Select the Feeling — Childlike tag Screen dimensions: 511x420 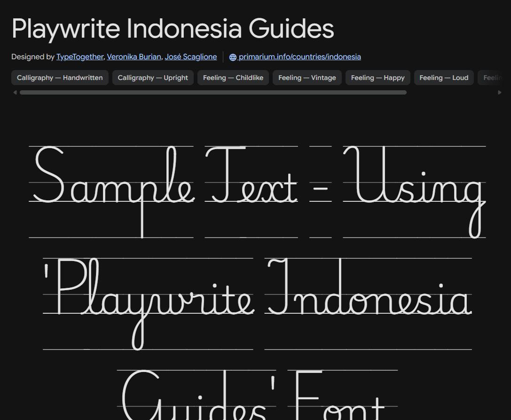233,78
